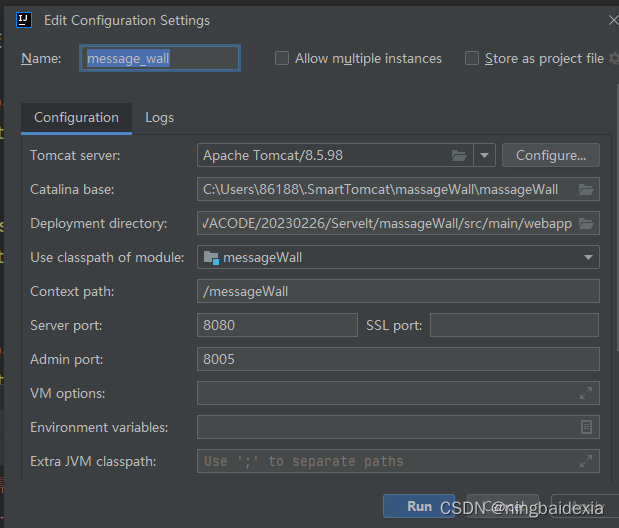Focus the Context path input
The width and height of the screenshot is (619, 528).
pyautogui.click(x=398, y=291)
